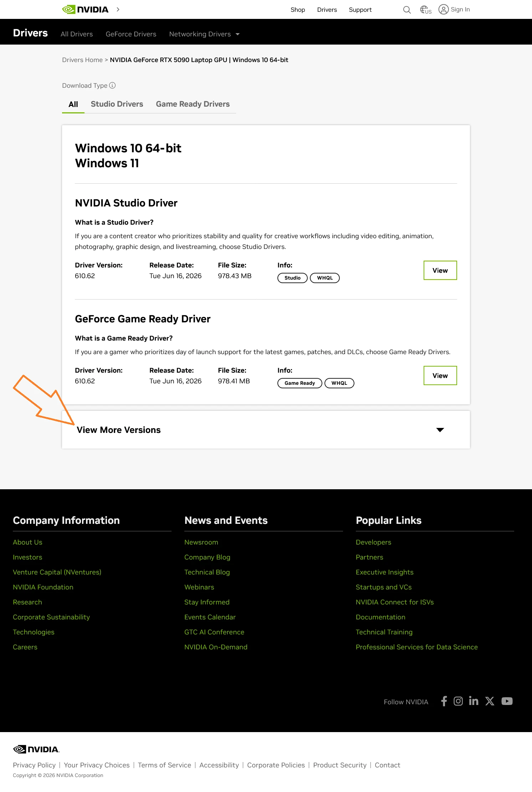
Task: View the NVIDIA Studio Driver details
Action: 440,270
